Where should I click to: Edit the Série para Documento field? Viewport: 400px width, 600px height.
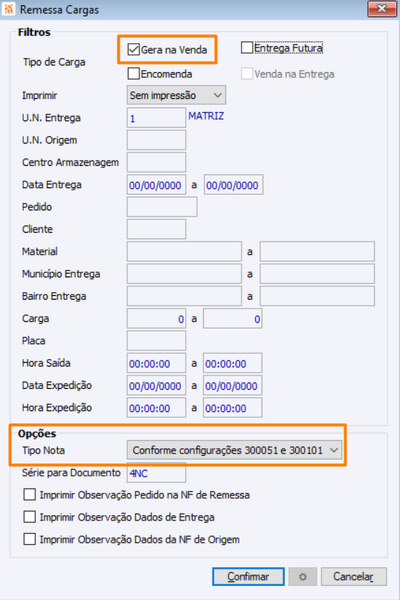point(156,473)
